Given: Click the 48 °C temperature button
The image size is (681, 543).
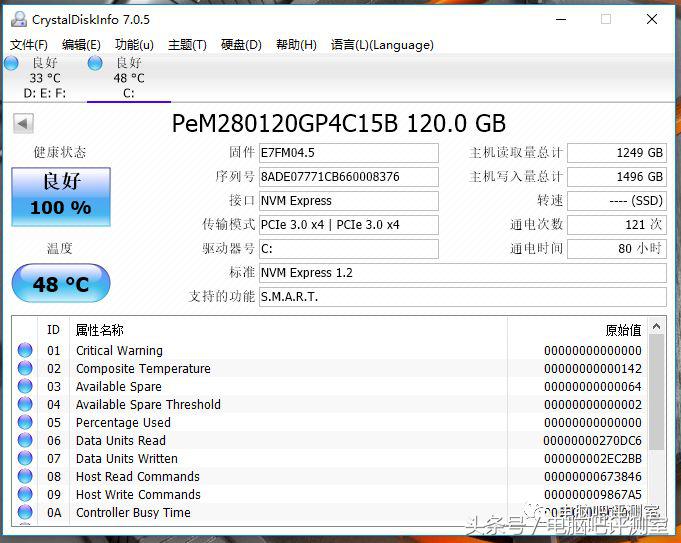Looking at the screenshot, I should click(61, 283).
